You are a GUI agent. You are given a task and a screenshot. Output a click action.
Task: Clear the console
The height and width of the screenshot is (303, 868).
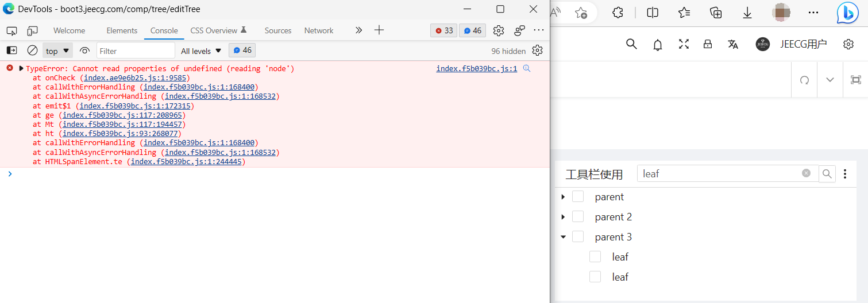pyautogui.click(x=32, y=50)
